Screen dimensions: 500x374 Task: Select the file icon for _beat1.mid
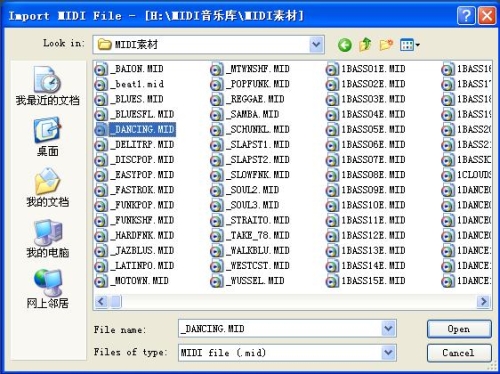[x=101, y=84]
